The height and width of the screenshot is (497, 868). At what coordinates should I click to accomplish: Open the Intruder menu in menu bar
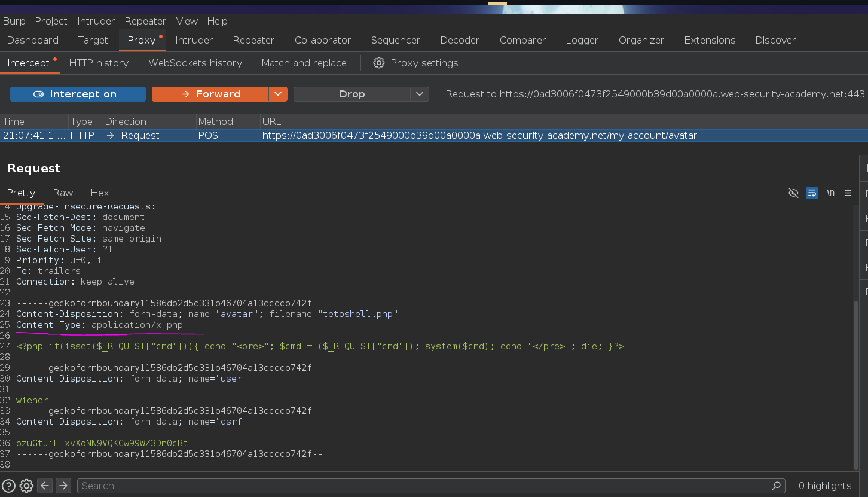pyautogui.click(x=96, y=21)
